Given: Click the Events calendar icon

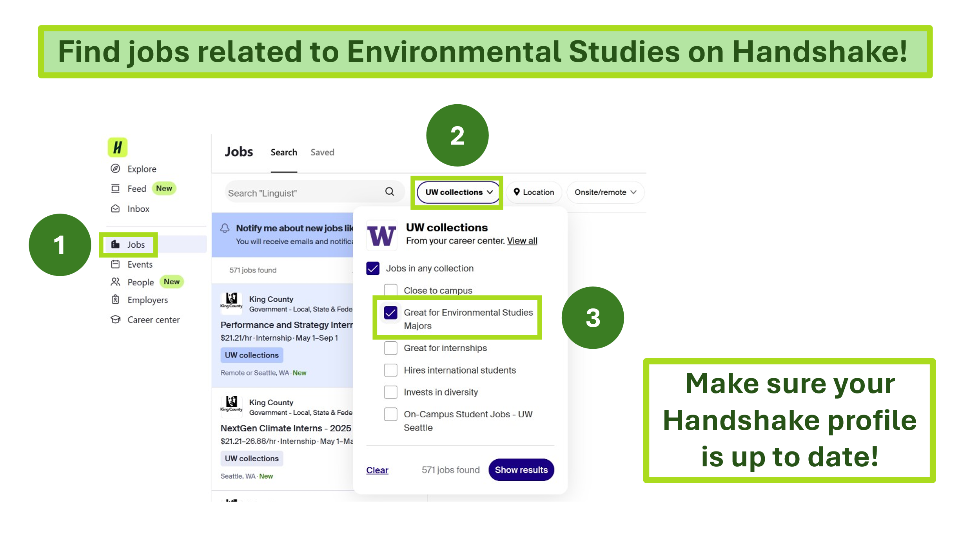Looking at the screenshot, I should pyautogui.click(x=115, y=264).
